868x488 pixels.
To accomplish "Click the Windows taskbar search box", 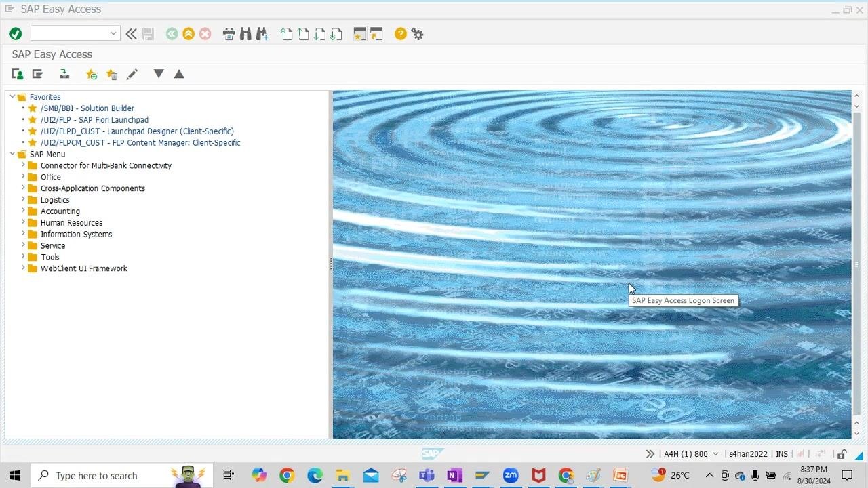I will click(122, 475).
